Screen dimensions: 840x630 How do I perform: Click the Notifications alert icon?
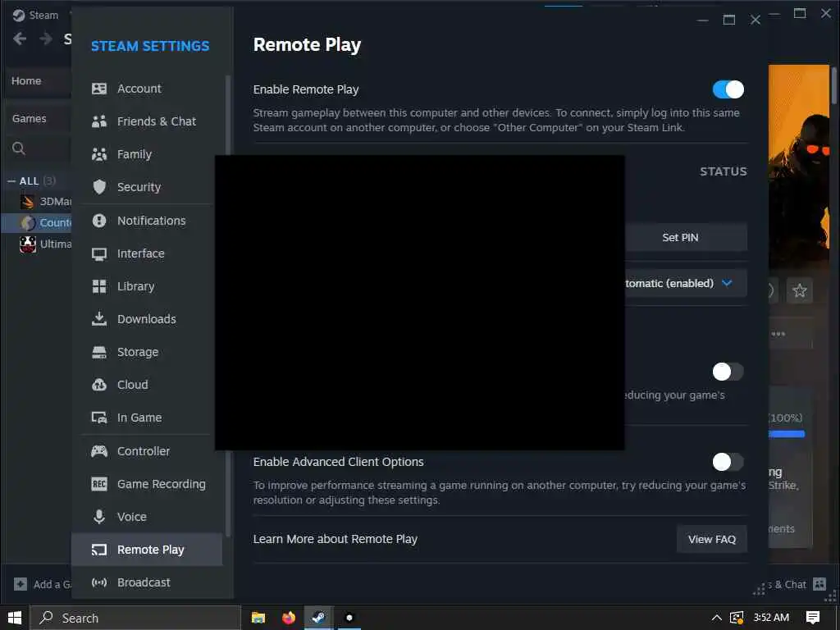(99, 221)
